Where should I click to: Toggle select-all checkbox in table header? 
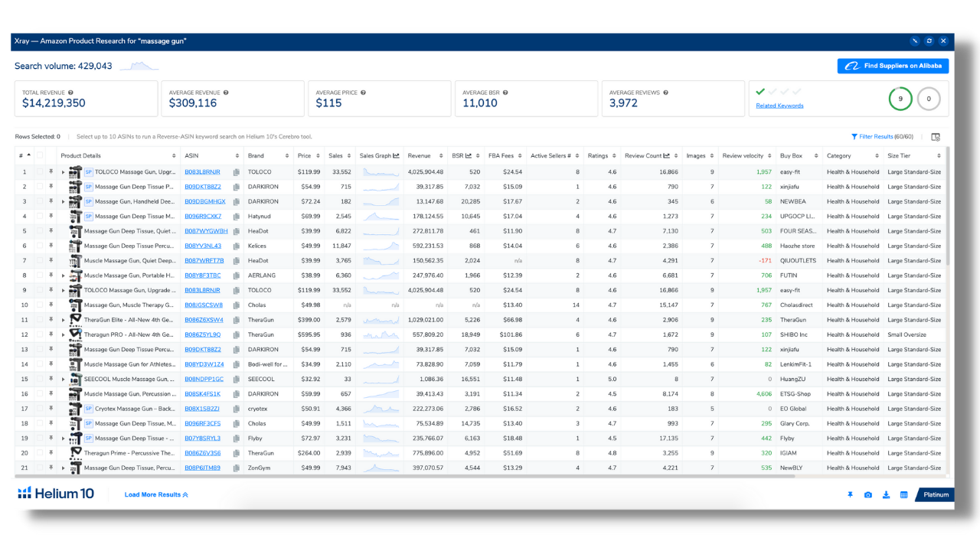point(40,156)
